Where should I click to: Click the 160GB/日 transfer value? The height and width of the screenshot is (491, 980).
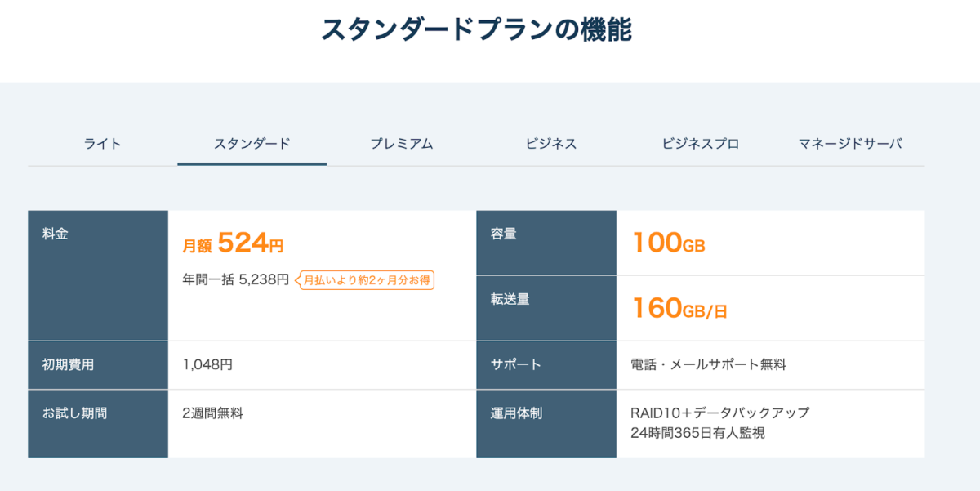tap(679, 309)
